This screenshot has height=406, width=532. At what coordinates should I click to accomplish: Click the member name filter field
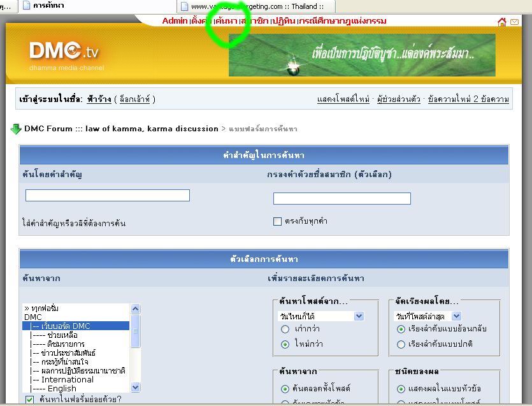(341, 198)
